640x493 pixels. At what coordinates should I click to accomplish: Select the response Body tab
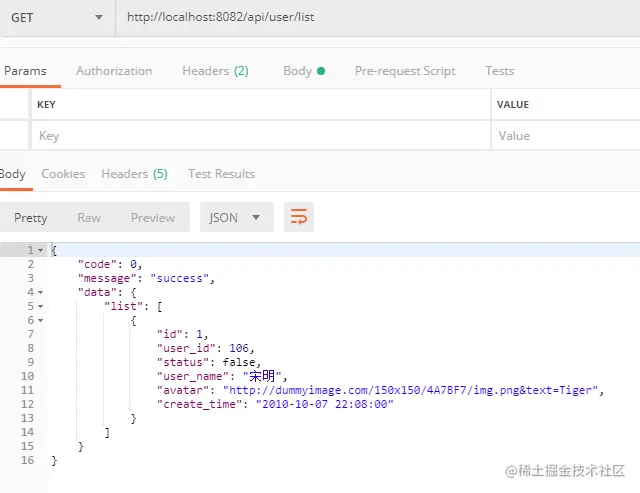[x=13, y=174]
